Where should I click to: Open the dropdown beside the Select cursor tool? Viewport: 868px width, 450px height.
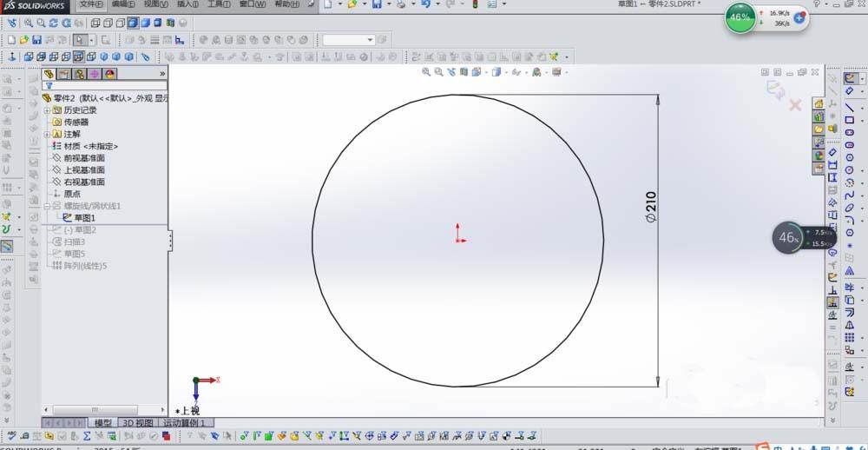point(92,40)
